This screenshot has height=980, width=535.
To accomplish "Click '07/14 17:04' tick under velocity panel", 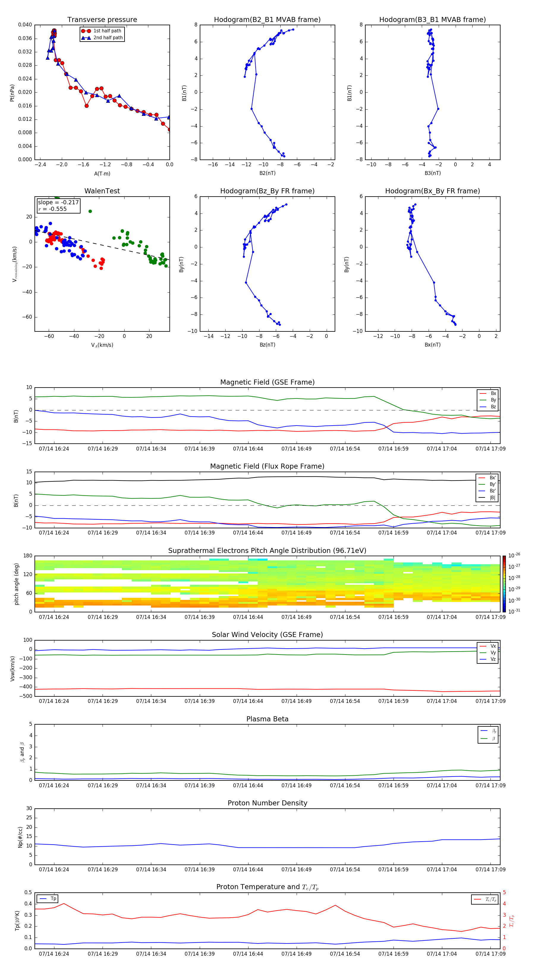I will click(x=442, y=701).
